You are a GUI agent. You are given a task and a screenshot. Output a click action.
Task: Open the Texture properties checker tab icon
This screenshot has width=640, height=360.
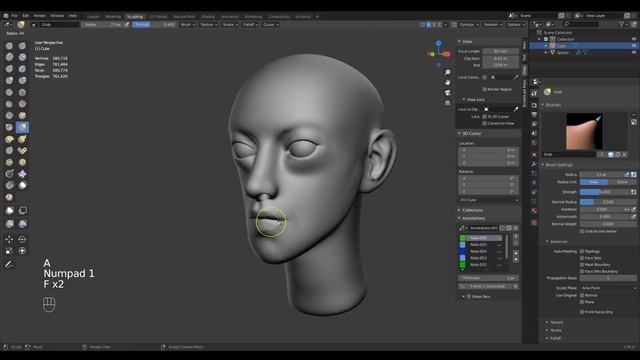click(534, 222)
